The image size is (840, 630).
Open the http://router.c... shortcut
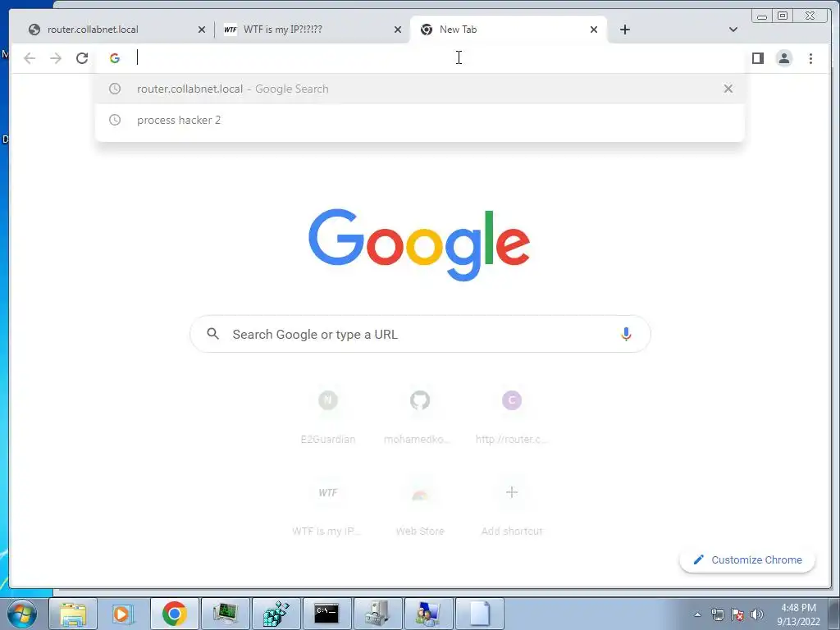click(512, 416)
